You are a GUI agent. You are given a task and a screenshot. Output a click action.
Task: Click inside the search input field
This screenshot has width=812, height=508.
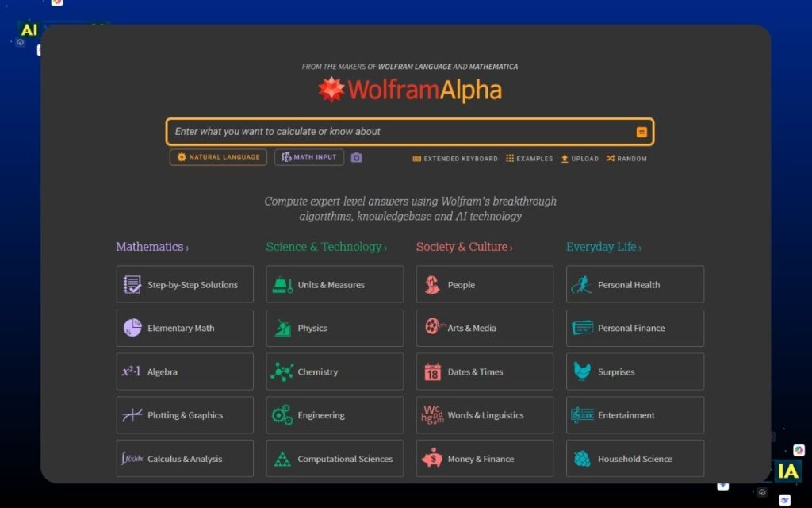pyautogui.click(x=396, y=131)
